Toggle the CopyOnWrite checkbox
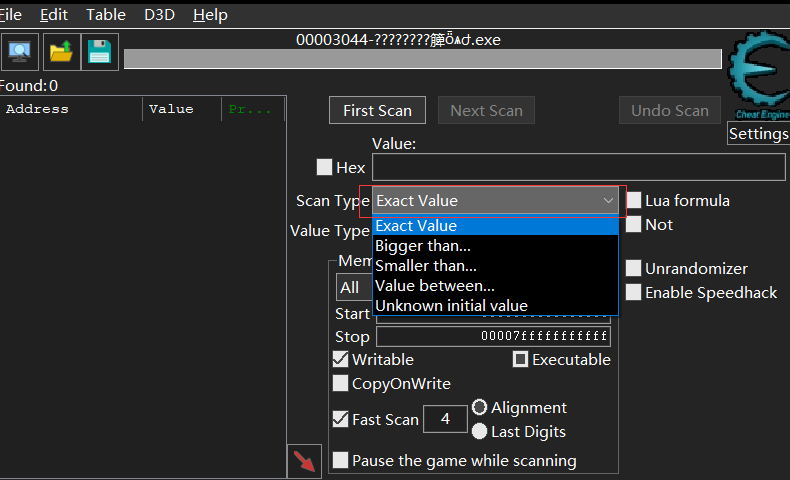790x480 pixels. point(341,383)
